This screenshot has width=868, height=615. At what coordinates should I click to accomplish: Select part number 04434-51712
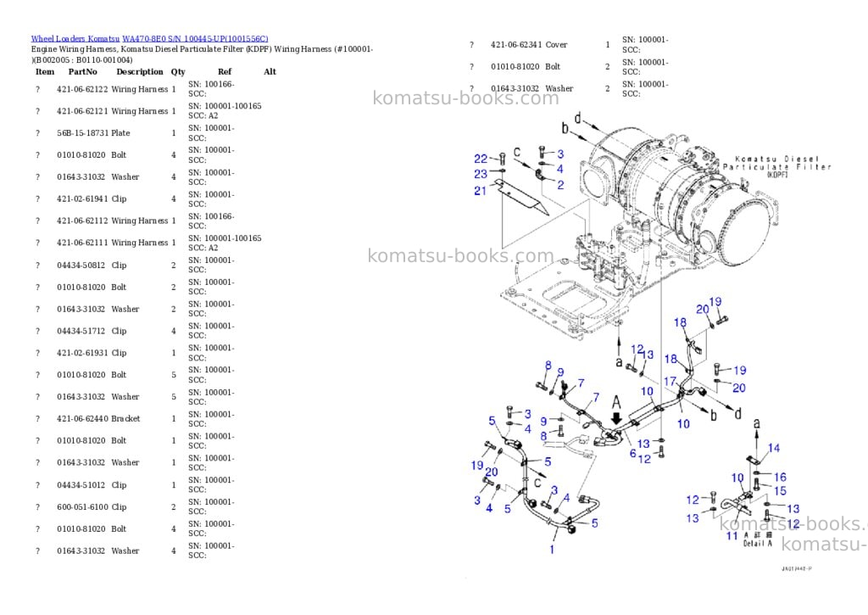[81, 331]
